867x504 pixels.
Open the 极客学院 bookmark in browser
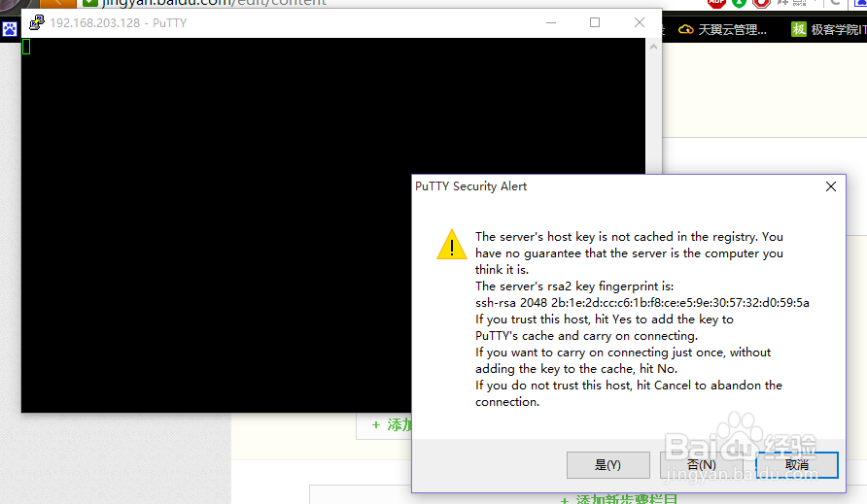[828, 29]
